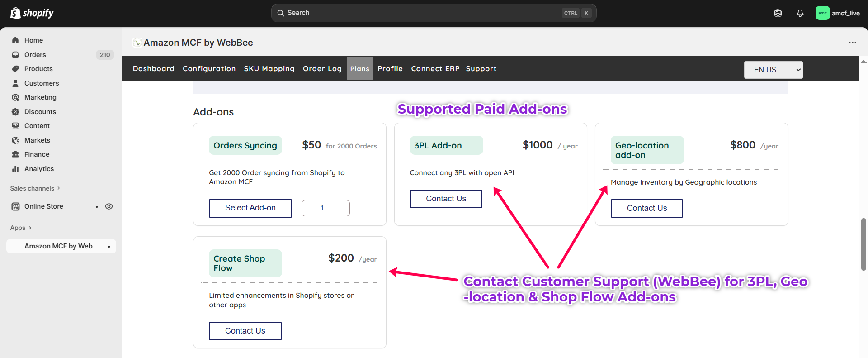Click the Select Add-on button
Screen dimensions: 868x358
point(250,208)
